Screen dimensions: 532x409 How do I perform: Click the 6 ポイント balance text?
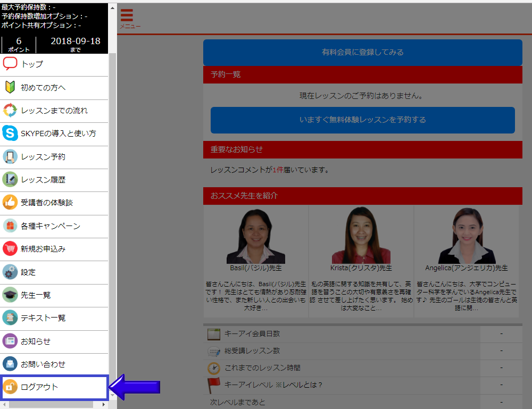coord(19,45)
